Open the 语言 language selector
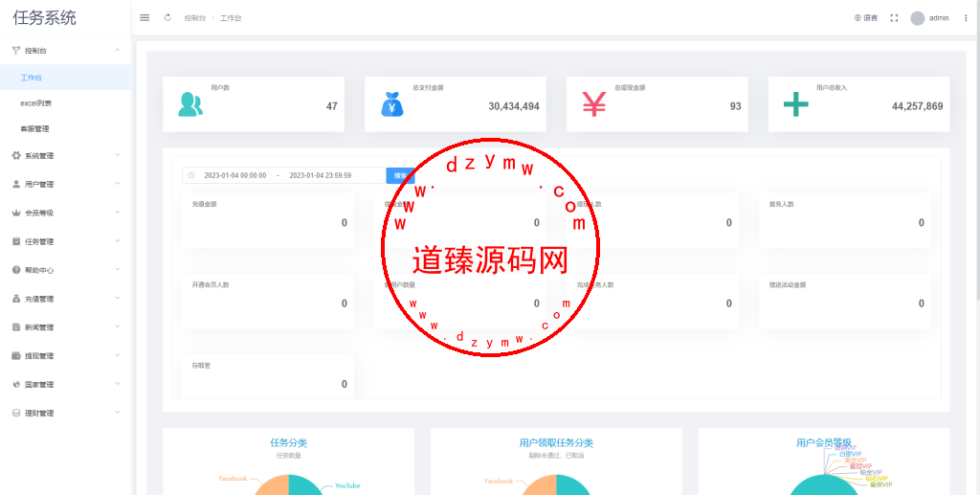This screenshot has height=495, width=980. 866,18
